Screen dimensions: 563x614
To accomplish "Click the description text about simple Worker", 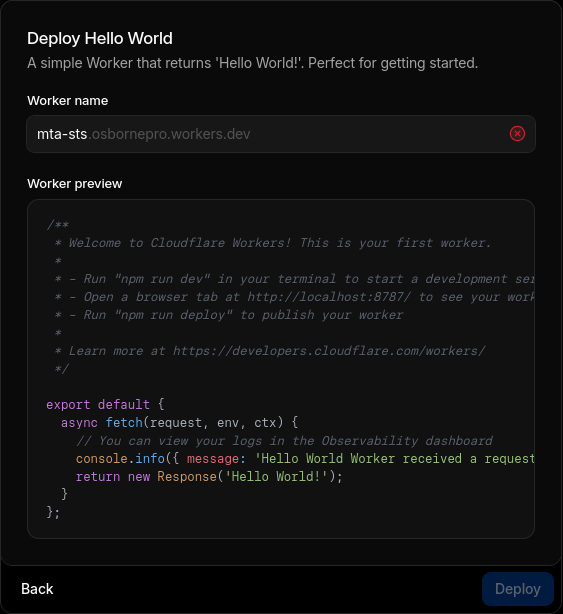I will 253,63.
